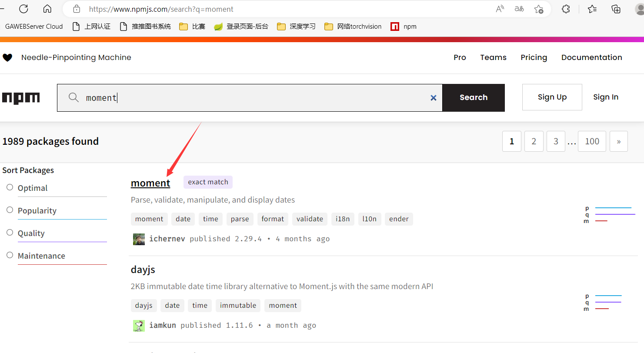This screenshot has width=644, height=353.
Task: Go to results page 2
Action: [x=534, y=141]
